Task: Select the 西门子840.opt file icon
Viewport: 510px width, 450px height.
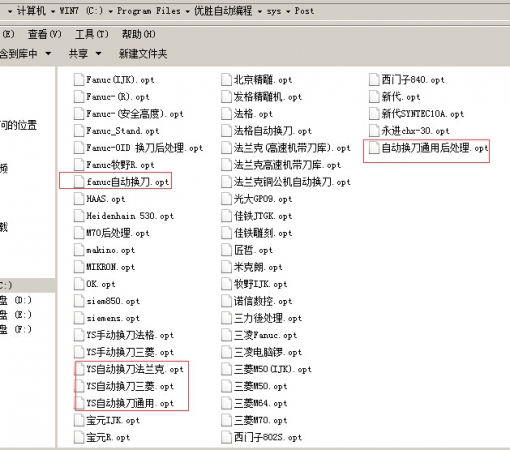Action: pyautogui.click(x=374, y=80)
